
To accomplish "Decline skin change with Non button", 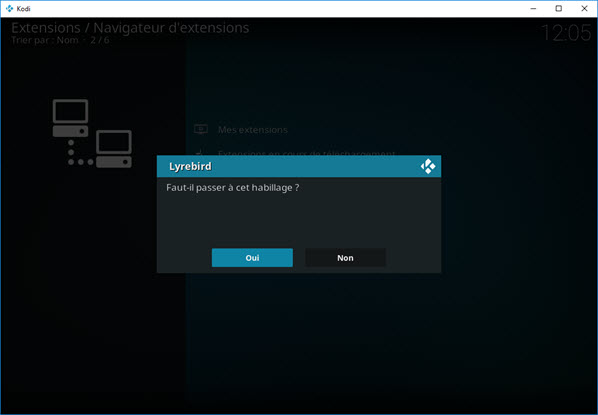I will [345, 258].
